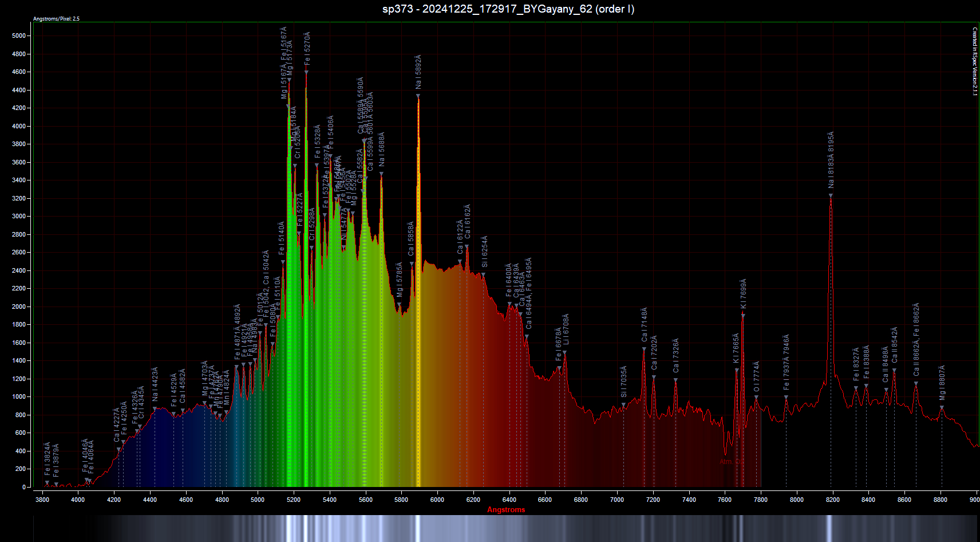Screen dimensions: 980x542
Task: Select the Na I 4423Å line marker
Action: (x=155, y=409)
